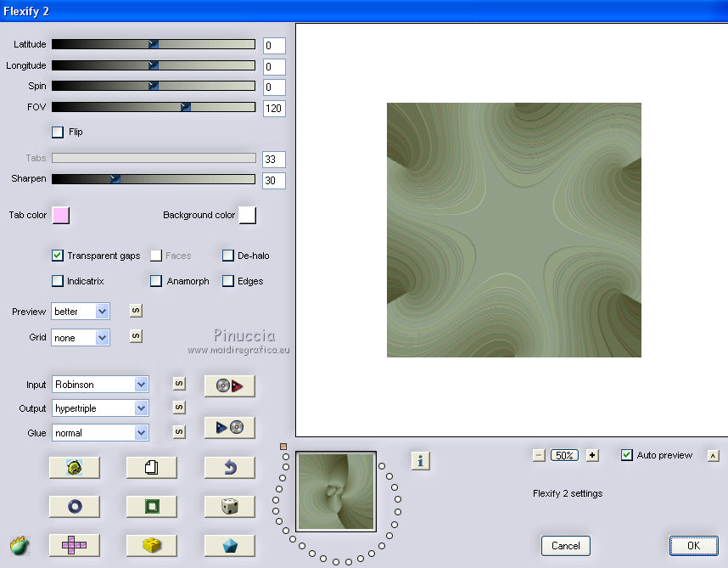The width and height of the screenshot is (728, 568).
Task: Click the undo curved arrow button
Action: [229, 467]
